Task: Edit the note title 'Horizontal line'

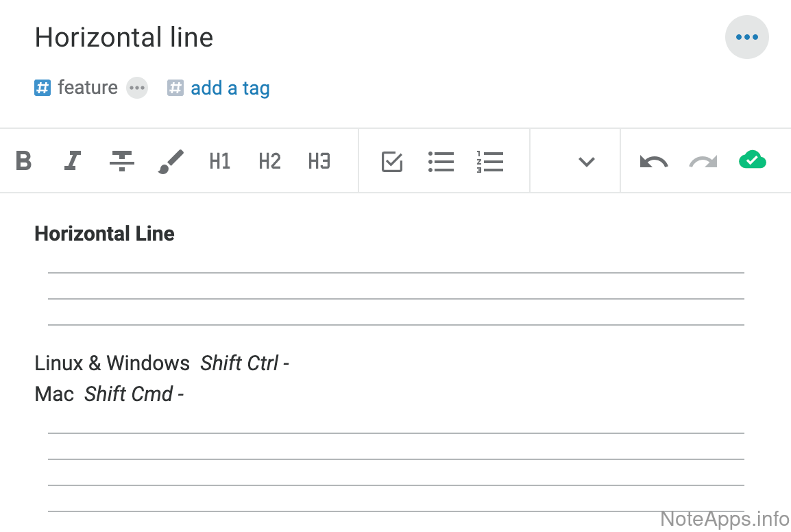Action: 124,37
